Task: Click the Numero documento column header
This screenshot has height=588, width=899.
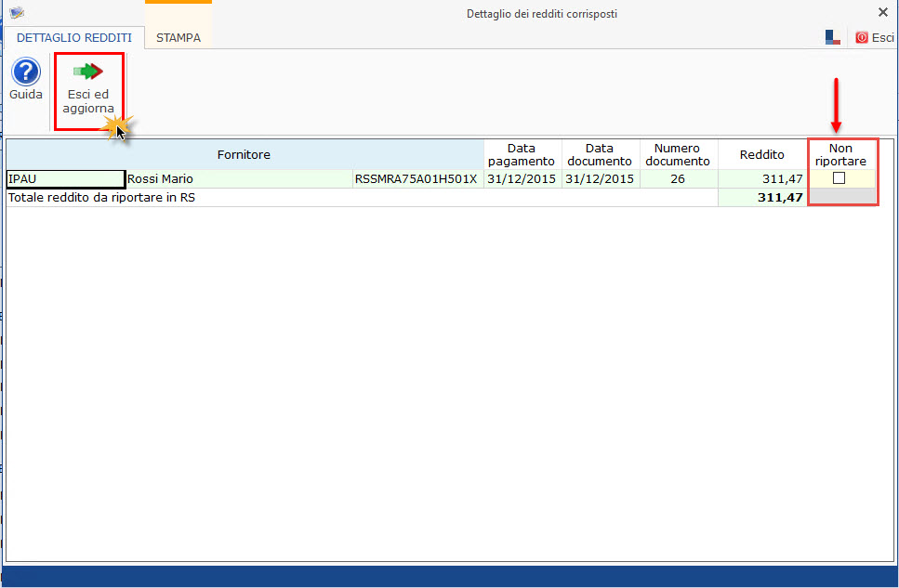Action: (678, 154)
